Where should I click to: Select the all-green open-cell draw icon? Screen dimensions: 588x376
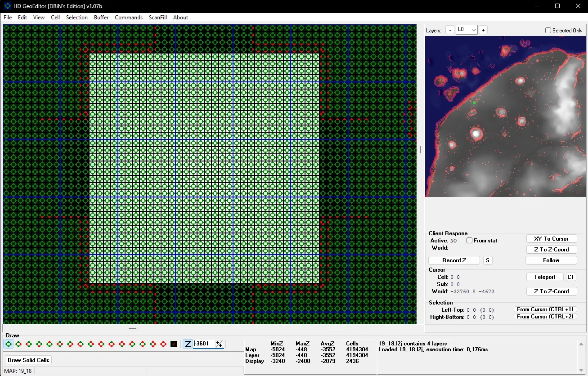click(9, 344)
